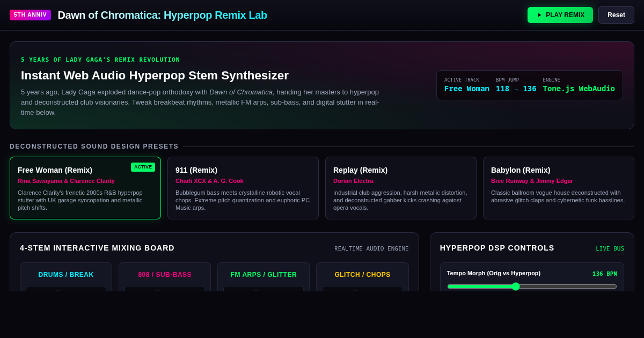The width and height of the screenshot is (644, 338).
Task: Click the GLITCH / CHOPS stem header
Action: (362, 275)
